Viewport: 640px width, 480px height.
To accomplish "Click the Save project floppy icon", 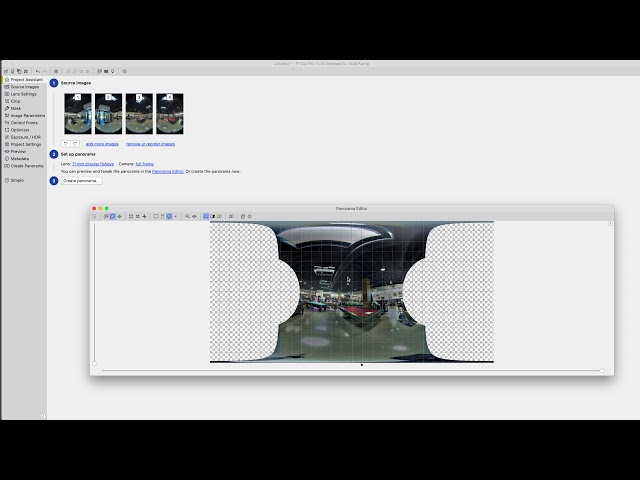I will pos(26,71).
